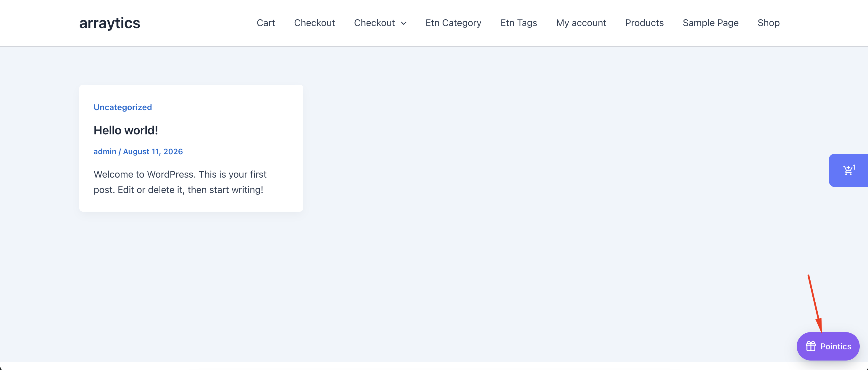Click the Welcome to WordPress excerpt text

(180, 182)
